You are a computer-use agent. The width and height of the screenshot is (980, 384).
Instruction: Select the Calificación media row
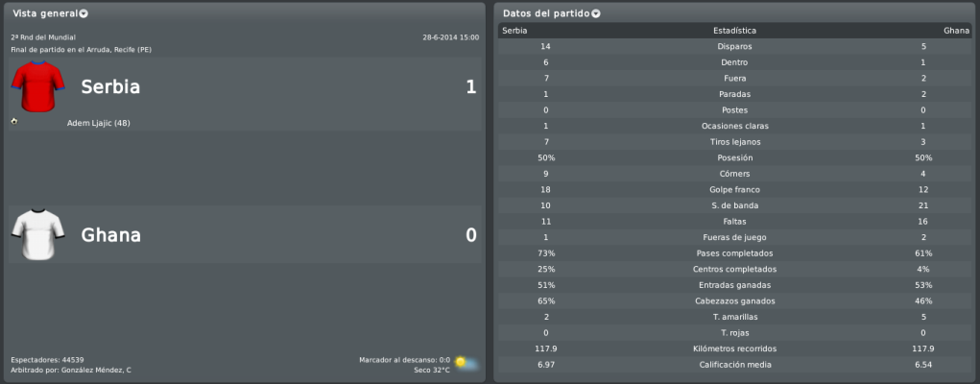735,365
